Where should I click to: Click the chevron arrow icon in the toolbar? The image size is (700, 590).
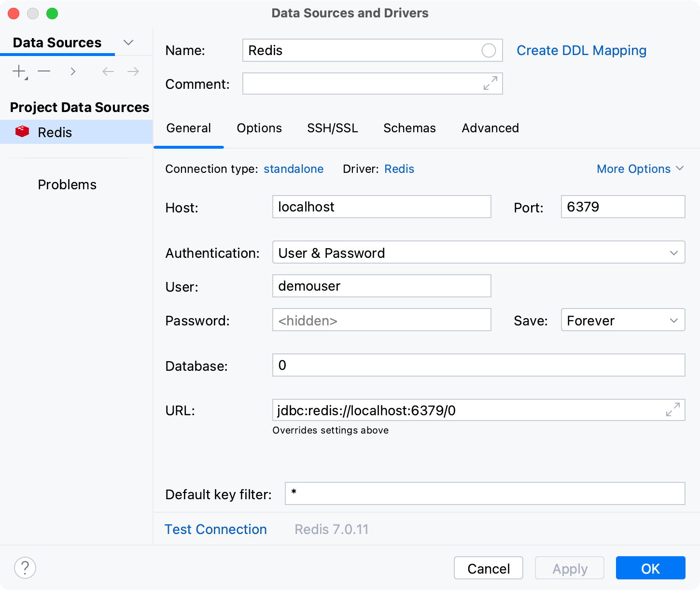73,71
